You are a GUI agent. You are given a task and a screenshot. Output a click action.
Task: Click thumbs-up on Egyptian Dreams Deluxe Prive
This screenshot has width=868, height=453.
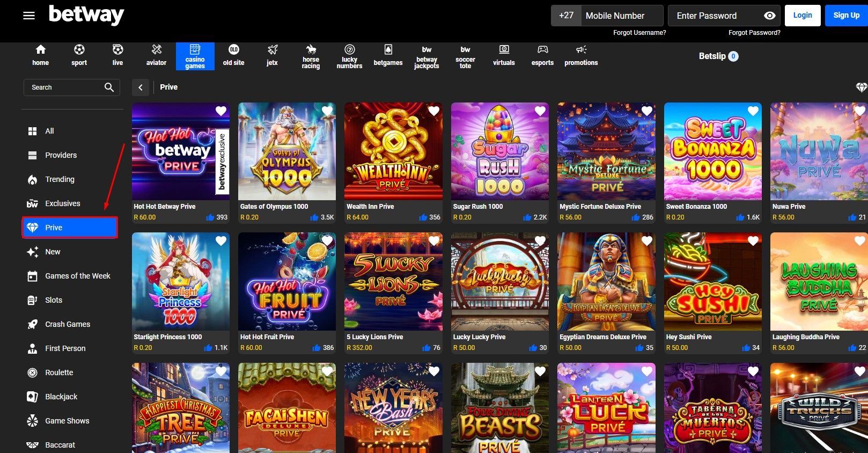click(x=639, y=348)
